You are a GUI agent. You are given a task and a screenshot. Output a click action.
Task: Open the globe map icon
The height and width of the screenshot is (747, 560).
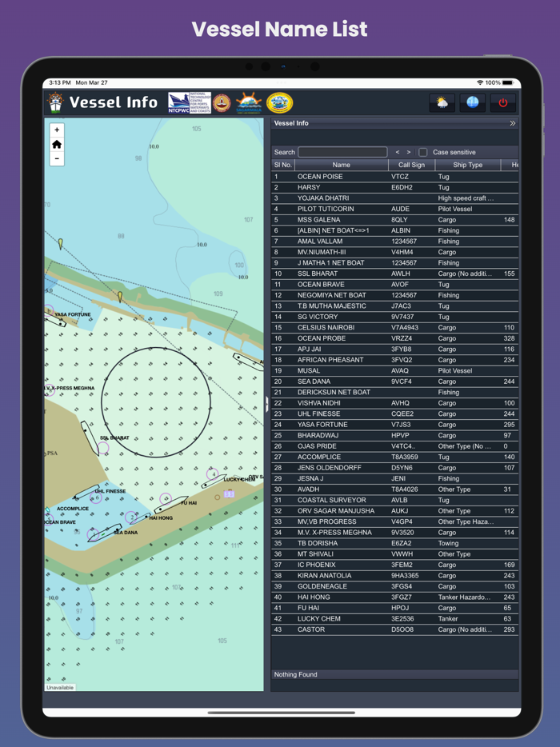point(472,102)
